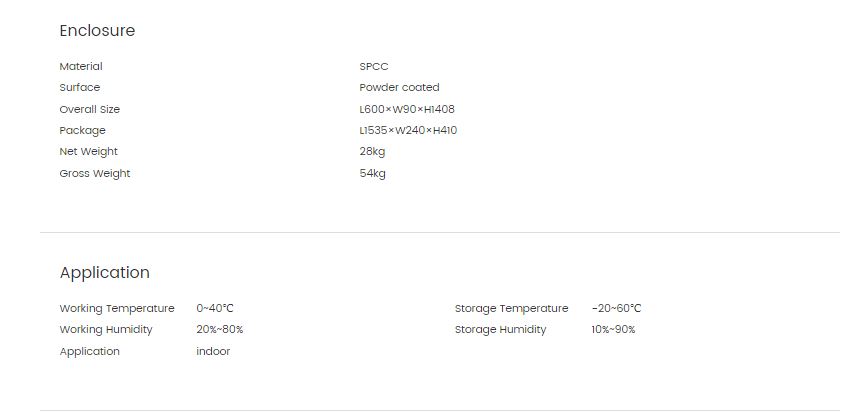Screen dimensions: 866x413
Task: Click the Package label in Enclosure
Action: 82,130
